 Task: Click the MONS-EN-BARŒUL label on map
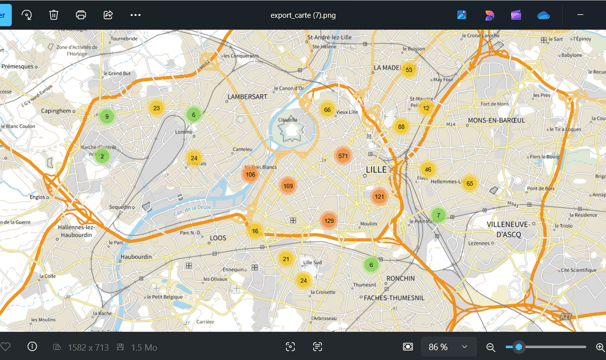(496, 120)
